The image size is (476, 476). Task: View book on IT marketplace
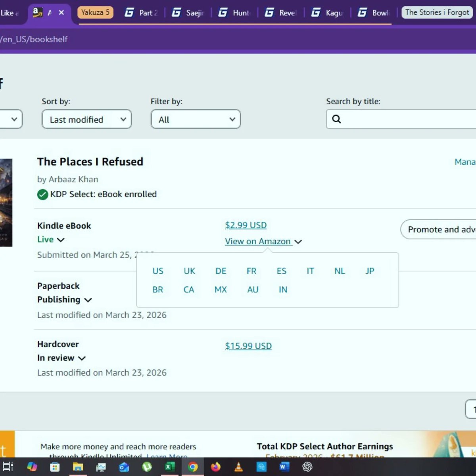(310, 271)
